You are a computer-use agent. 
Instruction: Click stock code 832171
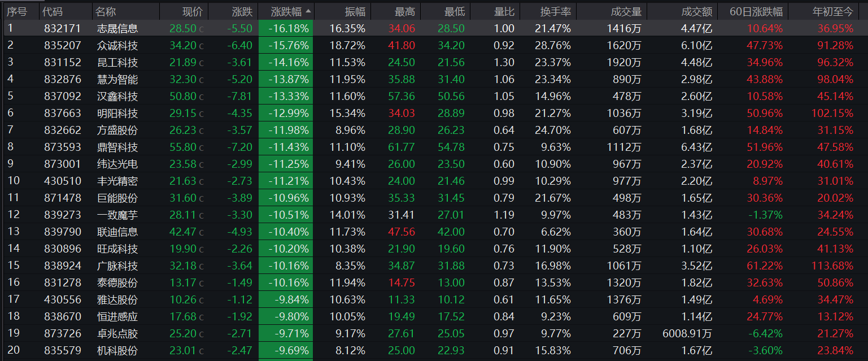point(63,28)
